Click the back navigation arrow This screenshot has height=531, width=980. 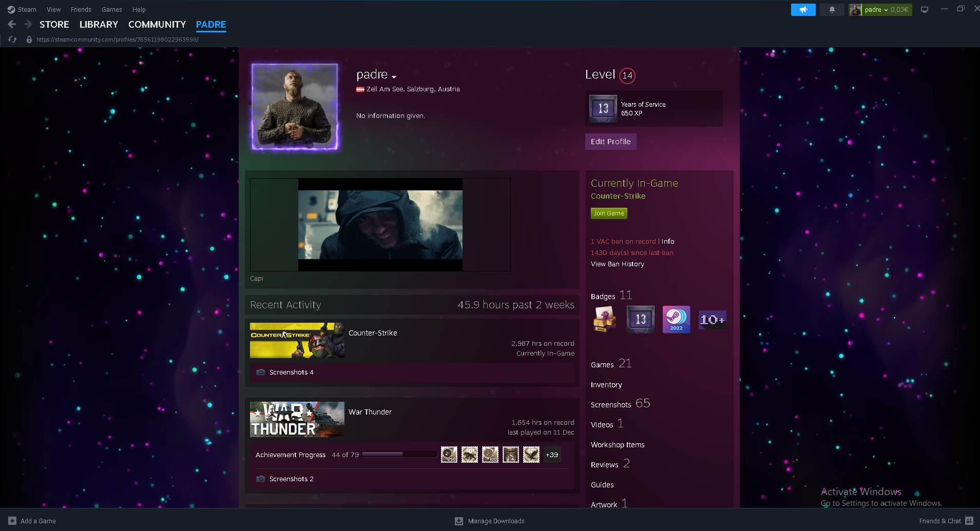(x=12, y=24)
